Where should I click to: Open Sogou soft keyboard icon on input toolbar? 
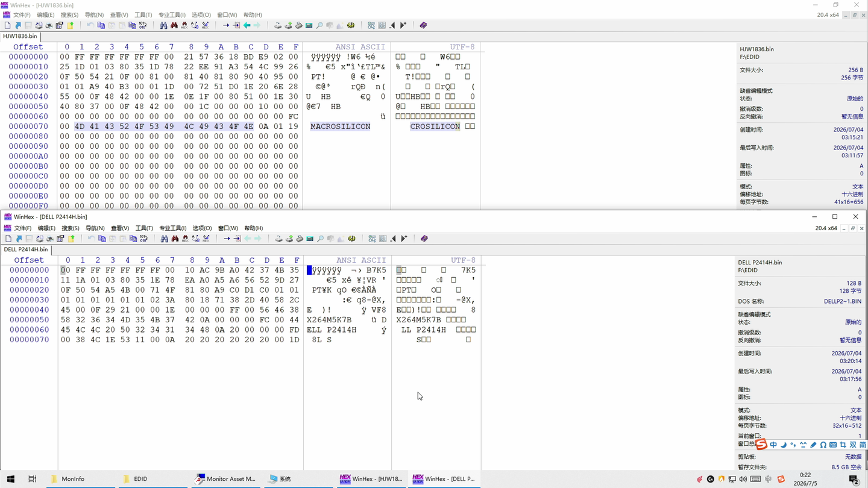(x=833, y=445)
